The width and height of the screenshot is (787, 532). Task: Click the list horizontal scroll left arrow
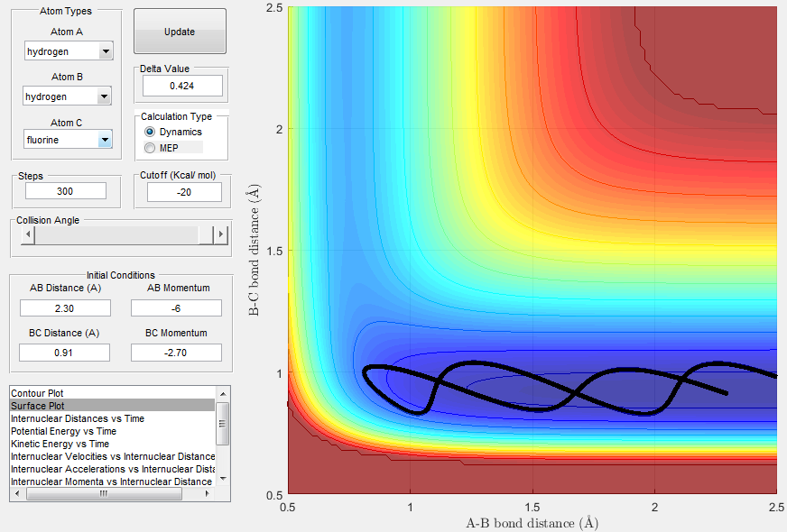click(17, 494)
